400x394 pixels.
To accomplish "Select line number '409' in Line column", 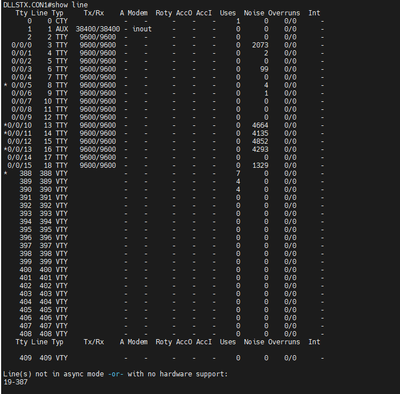I will tap(46, 358).
